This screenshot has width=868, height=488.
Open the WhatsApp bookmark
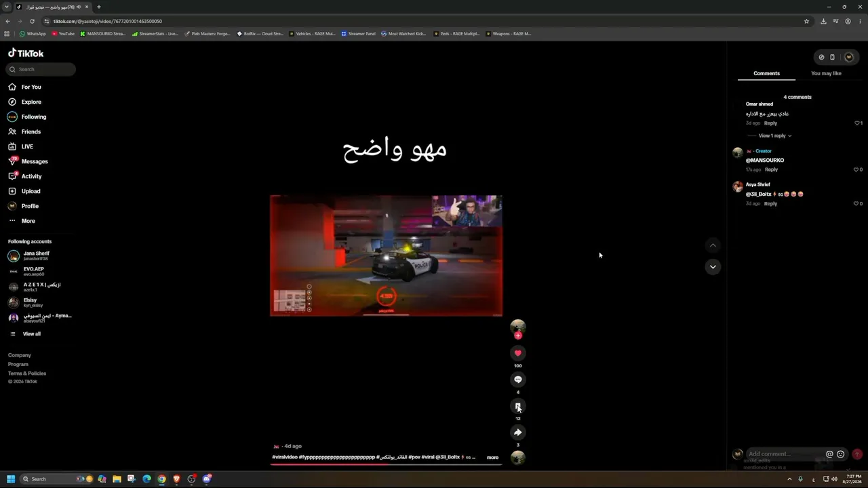coord(33,33)
